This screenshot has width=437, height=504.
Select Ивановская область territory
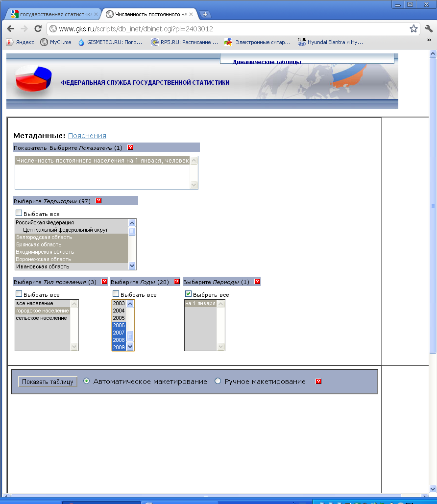click(x=72, y=266)
